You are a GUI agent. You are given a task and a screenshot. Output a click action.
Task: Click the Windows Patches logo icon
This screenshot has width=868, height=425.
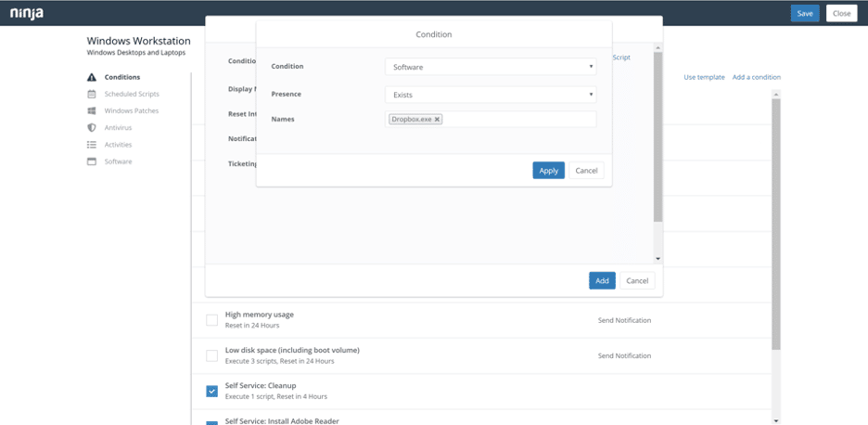(x=92, y=111)
